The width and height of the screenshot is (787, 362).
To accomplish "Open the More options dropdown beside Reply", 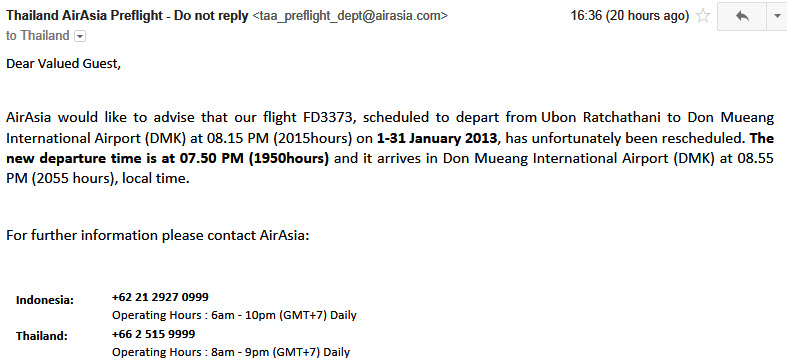I will click(776, 16).
